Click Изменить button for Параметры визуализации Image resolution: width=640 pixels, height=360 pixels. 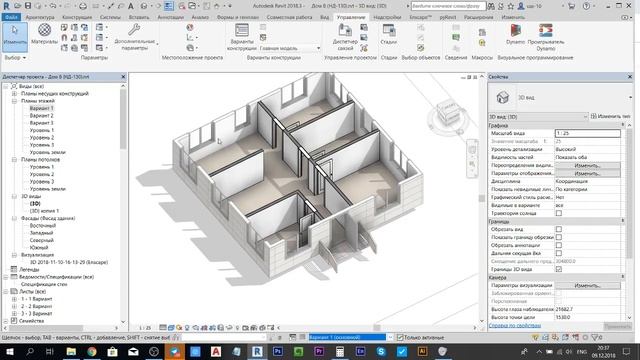588,285
